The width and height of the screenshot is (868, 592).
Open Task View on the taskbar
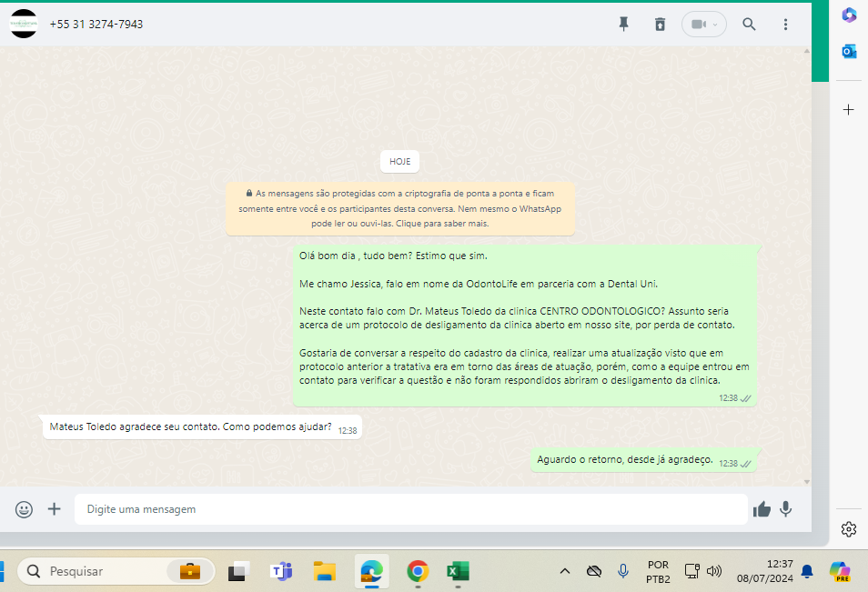pyautogui.click(x=238, y=571)
